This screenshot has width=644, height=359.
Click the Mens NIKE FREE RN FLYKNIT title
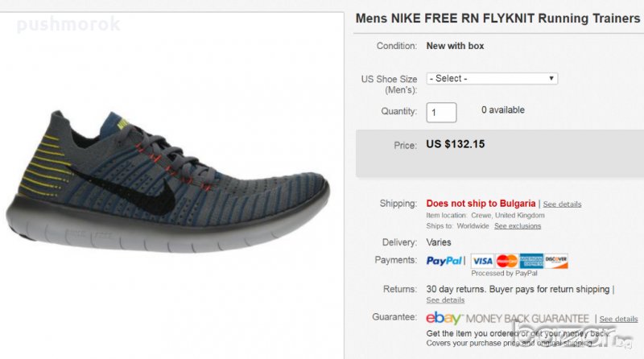point(497,19)
